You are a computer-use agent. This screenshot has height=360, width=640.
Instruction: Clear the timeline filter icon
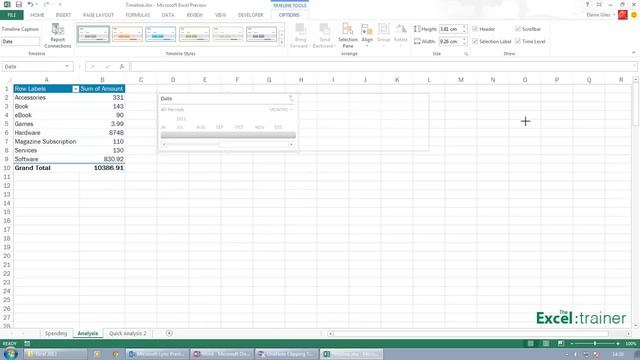[x=291, y=98]
